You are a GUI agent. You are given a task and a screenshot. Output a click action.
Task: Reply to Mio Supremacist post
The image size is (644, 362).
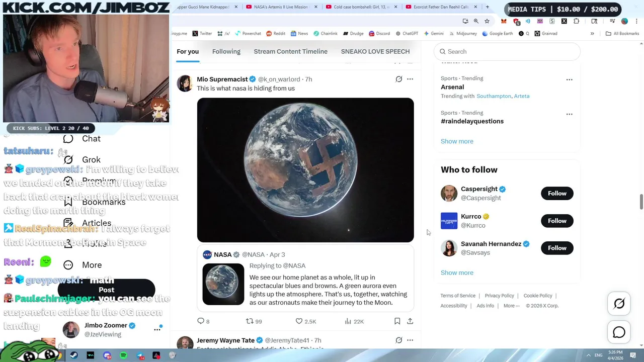[203, 321]
